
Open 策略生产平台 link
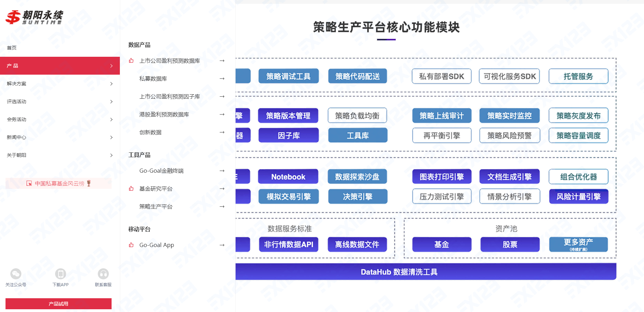click(156, 206)
